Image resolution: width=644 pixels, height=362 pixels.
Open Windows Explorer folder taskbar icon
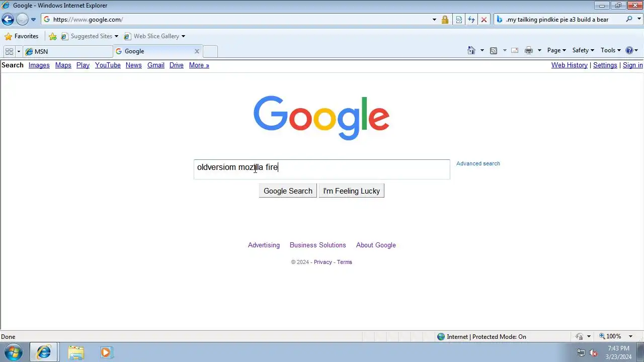[76, 352]
